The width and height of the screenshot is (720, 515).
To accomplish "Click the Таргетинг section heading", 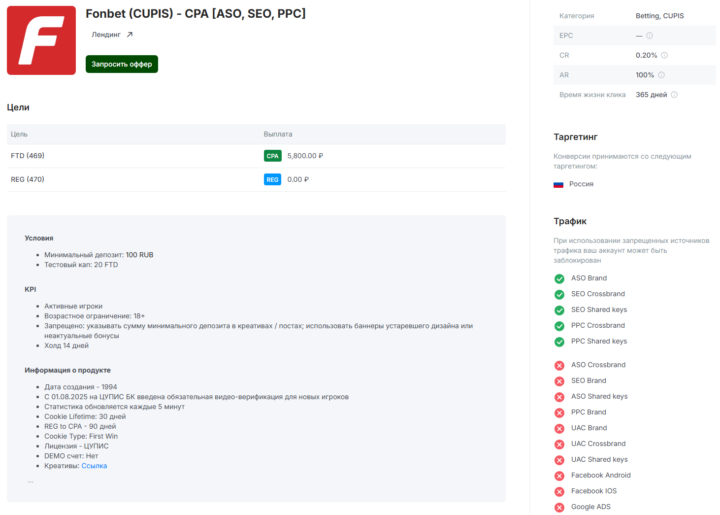I will click(576, 137).
